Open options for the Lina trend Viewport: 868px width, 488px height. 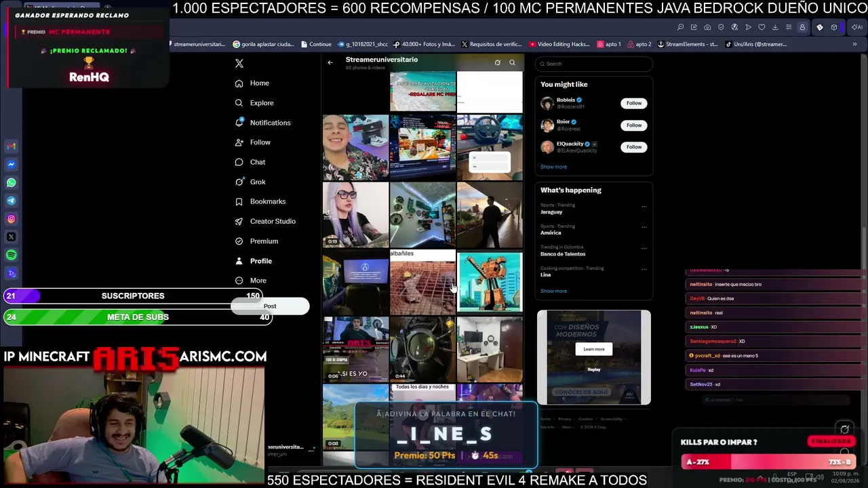[644, 269]
